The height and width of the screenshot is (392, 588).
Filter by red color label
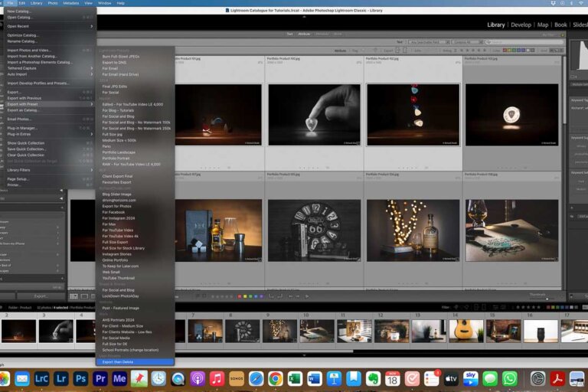[x=505, y=51]
